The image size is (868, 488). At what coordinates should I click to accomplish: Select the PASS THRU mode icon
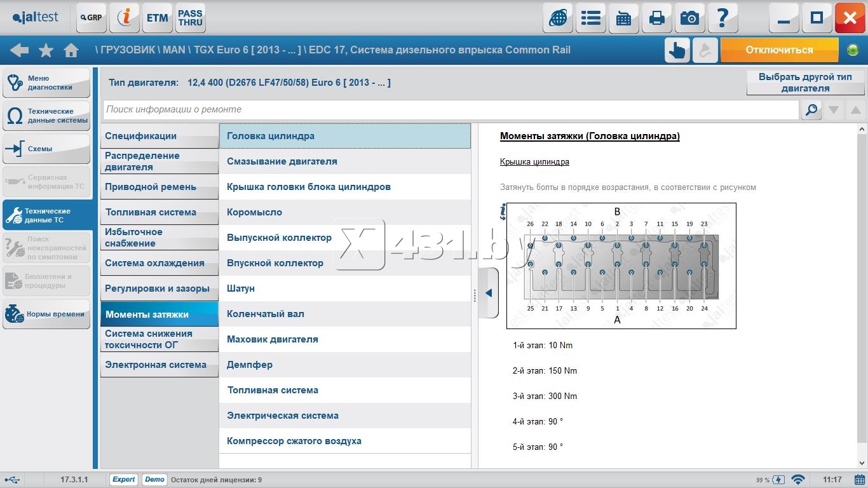(190, 18)
